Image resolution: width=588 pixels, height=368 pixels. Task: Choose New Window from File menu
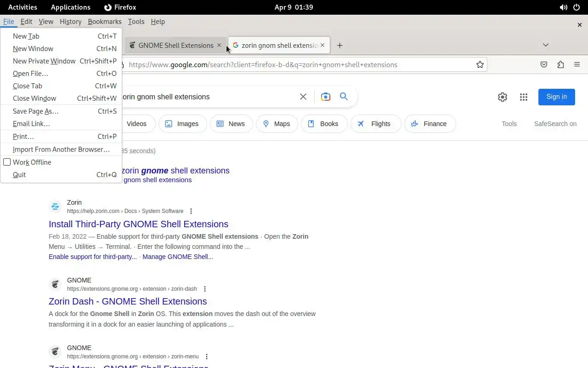[x=61, y=49]
